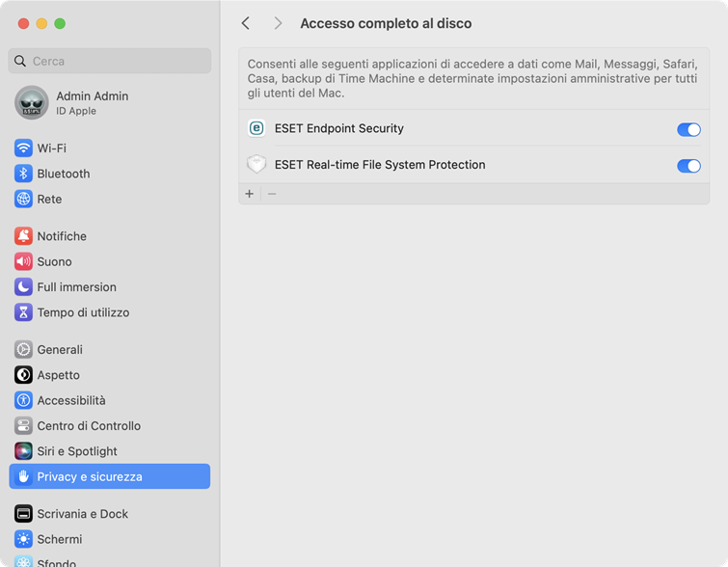Screen dimensions: 728x567
Task: Click the Wi-Fi icon in sidebar
Action: point(23,148)
